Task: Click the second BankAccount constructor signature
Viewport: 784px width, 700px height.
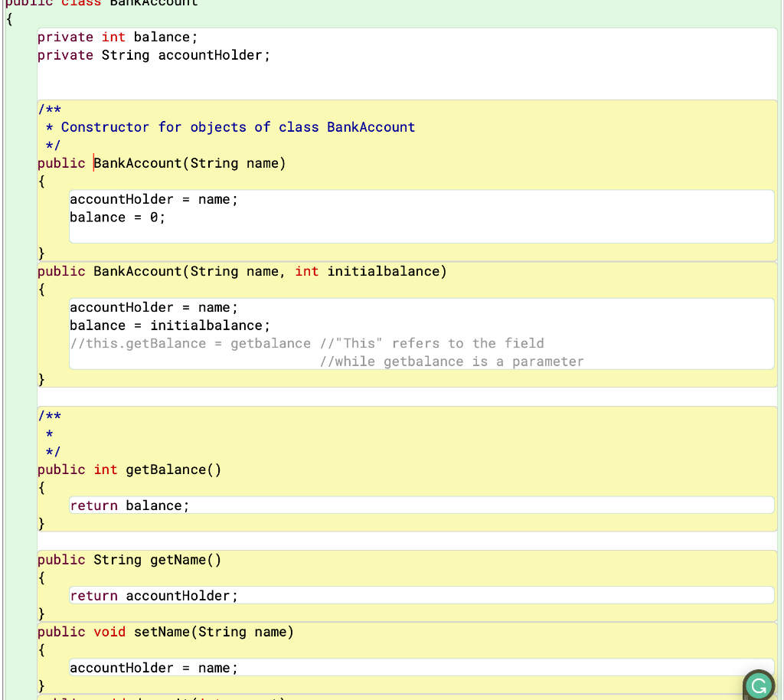Action: [230, 271]
